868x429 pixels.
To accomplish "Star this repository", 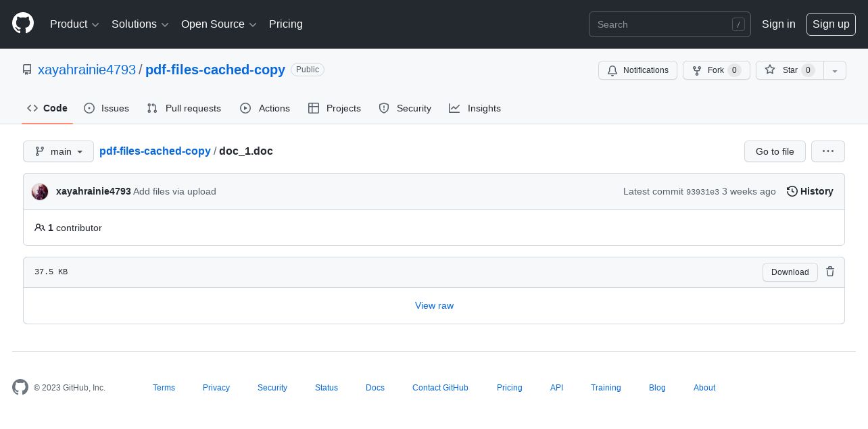I will (x=790, y=70).
